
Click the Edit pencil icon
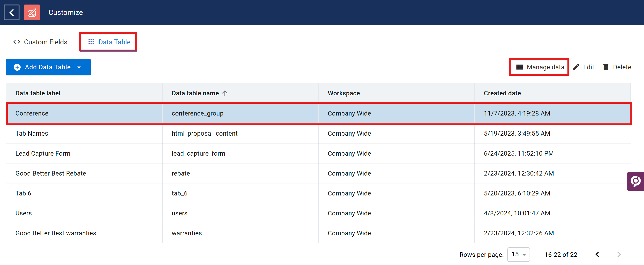point(576,67)
